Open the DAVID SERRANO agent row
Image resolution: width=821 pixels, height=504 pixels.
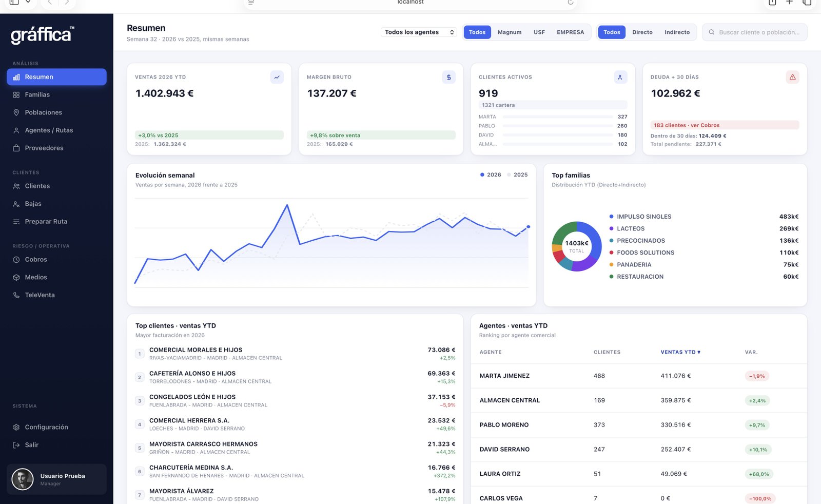click(x=639, y=450)
